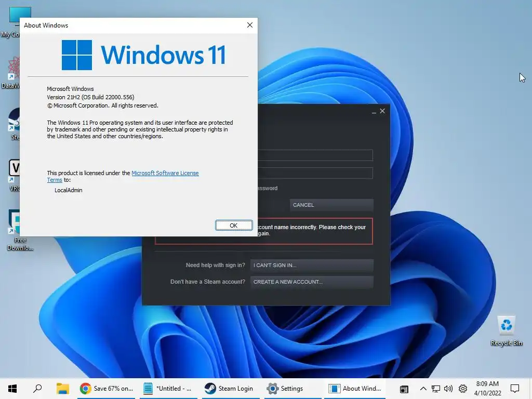Click I CAN'T SIGN IN button

[x=312, y=265]
